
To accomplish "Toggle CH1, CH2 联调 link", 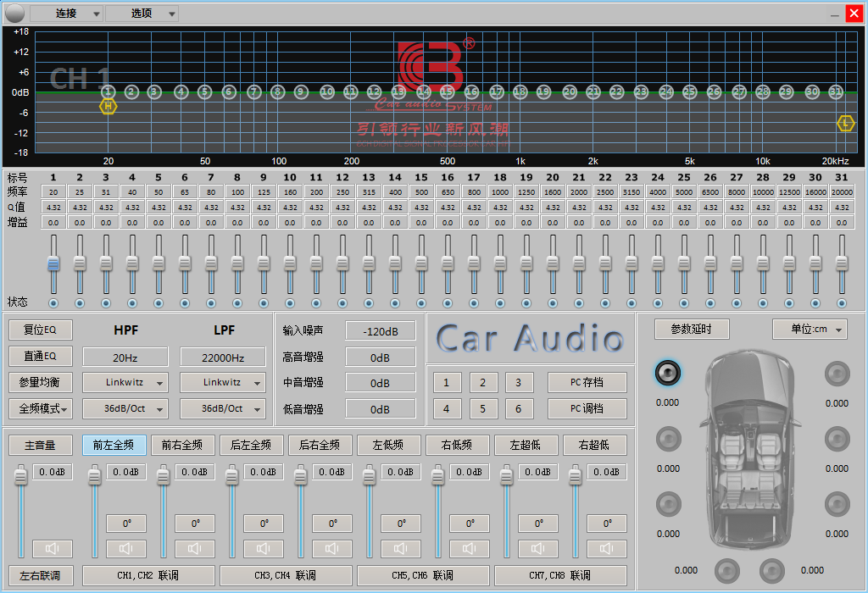I will tap(148, 575).
